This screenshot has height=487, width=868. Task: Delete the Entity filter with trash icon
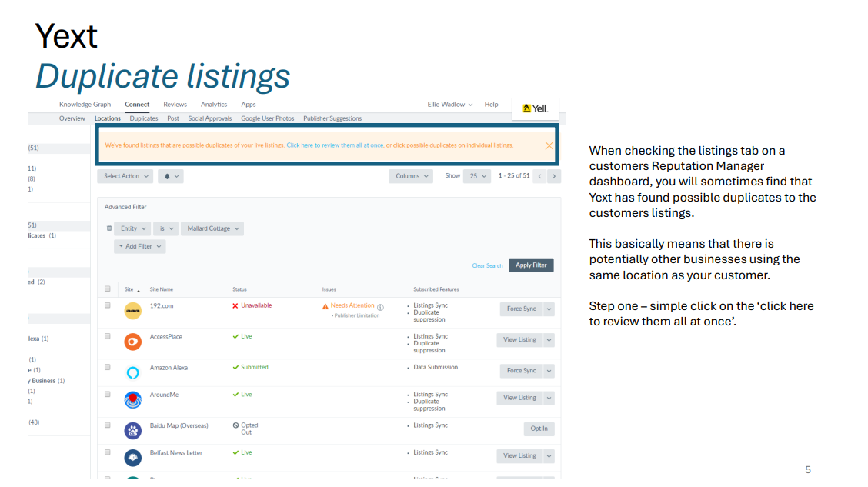click(109, 228)
